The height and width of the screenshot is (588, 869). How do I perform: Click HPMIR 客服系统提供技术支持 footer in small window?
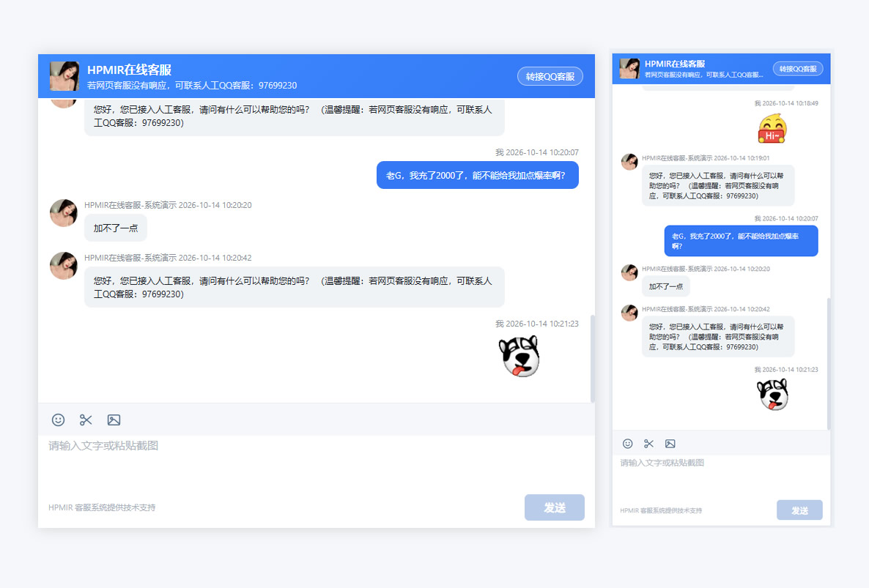pyautogui.click(x=661, y=510)
